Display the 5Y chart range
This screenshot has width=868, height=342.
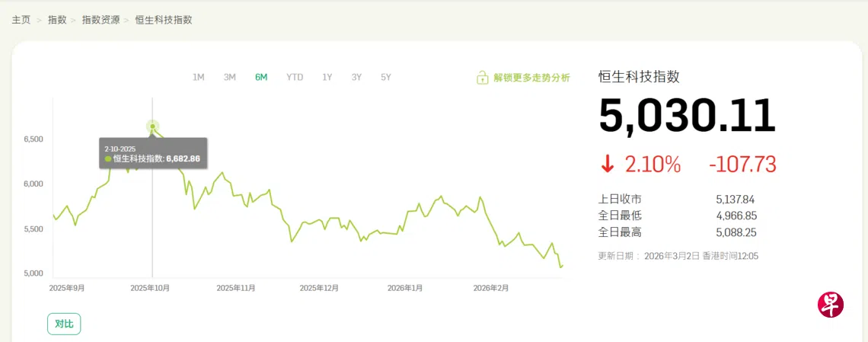386,77
